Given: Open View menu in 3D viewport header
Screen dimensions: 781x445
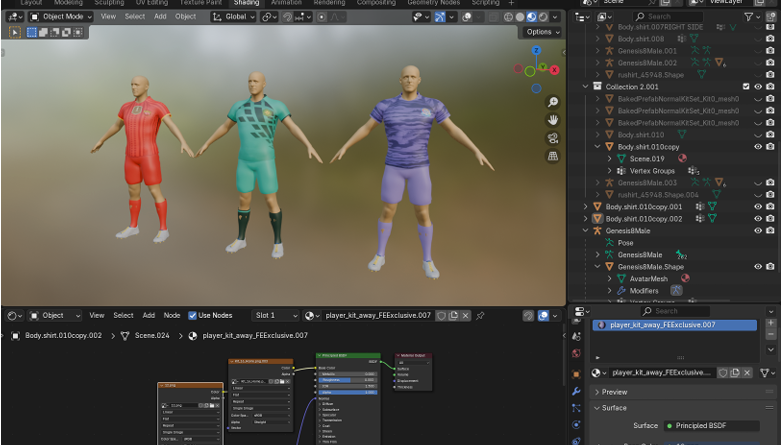Looking at the screenshot, I should [x=108, y=17].
